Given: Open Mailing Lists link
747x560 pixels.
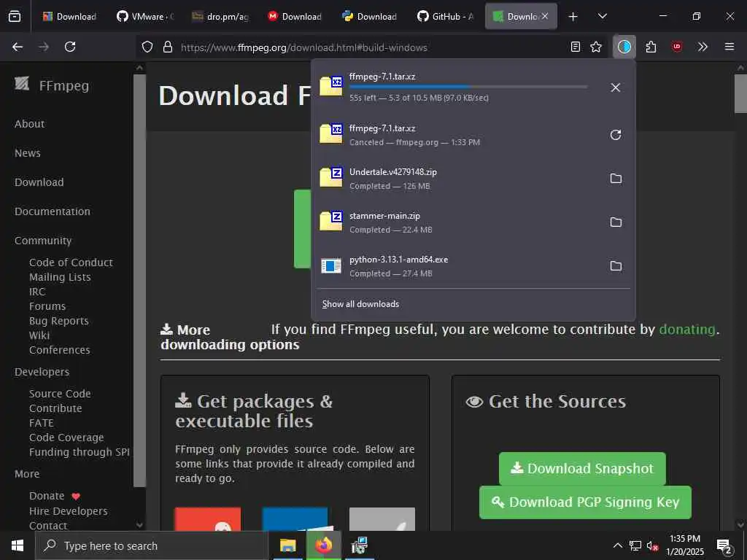Looking at the screenshot, I should click(x=60, y=277).
